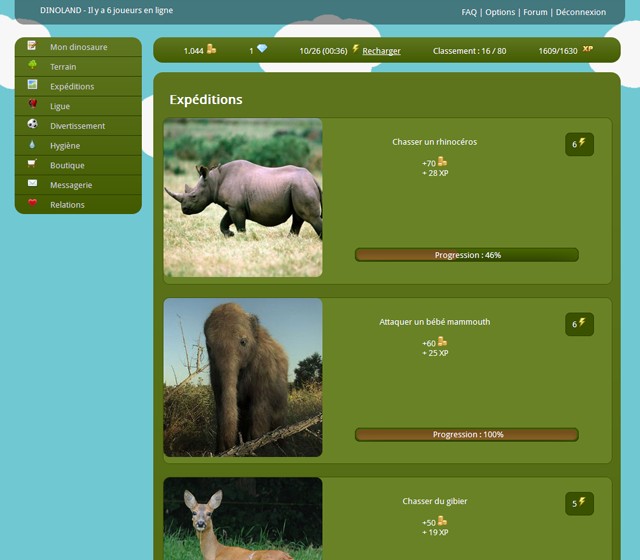640x560 pixels.
Task: Click the Attaquer un bébé mammouth title
Action: pyautogui.click(x=435, y=322)
